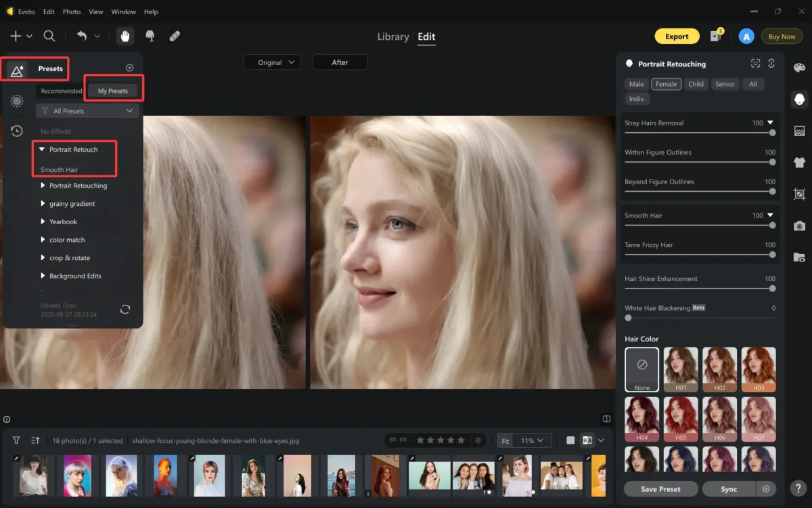
Task: Expand the grainy gradient preset group
Action: click(x=43, y=204)
